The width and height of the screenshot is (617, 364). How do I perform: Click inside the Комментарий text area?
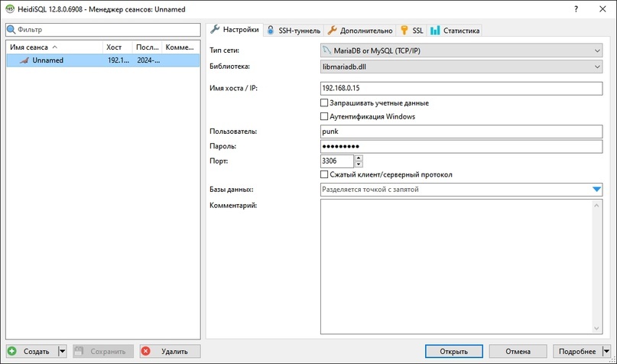(x=456, y=266)
